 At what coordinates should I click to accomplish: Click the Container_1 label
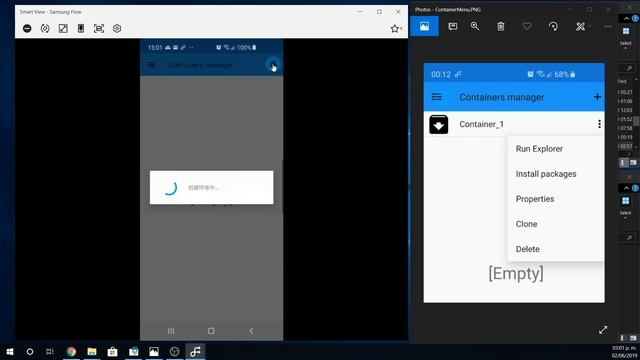[x=481, y=124]
